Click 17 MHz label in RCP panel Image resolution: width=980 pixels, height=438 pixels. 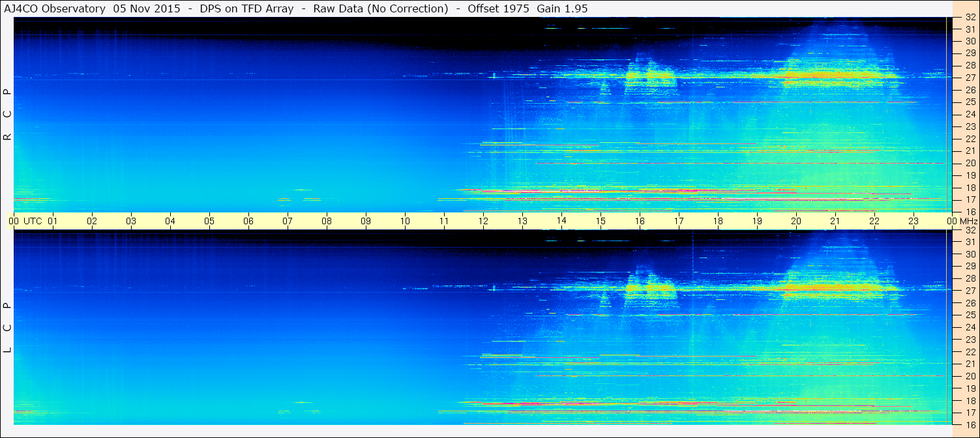click(970, 199)
